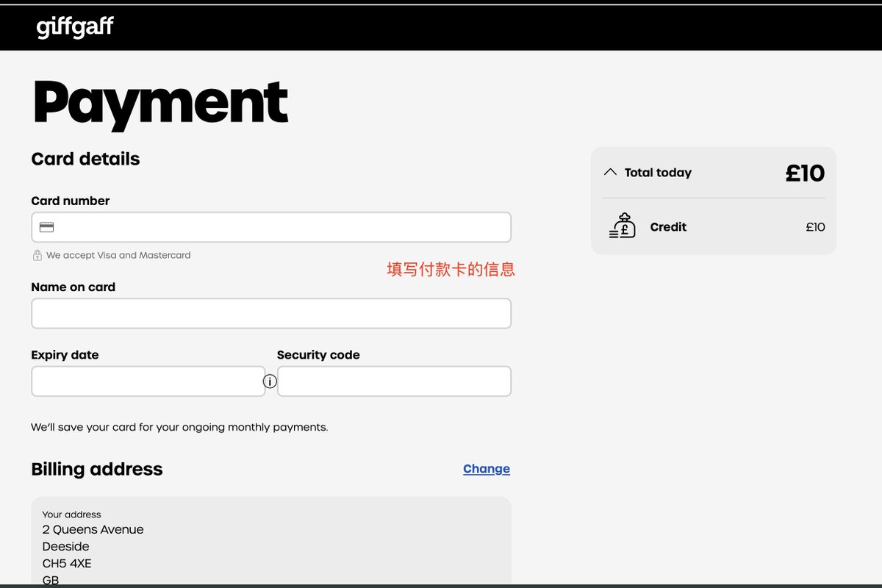The image size is (882, 588).
Task: Click the save your card monthly payments notice
Action: pos(179,427)
